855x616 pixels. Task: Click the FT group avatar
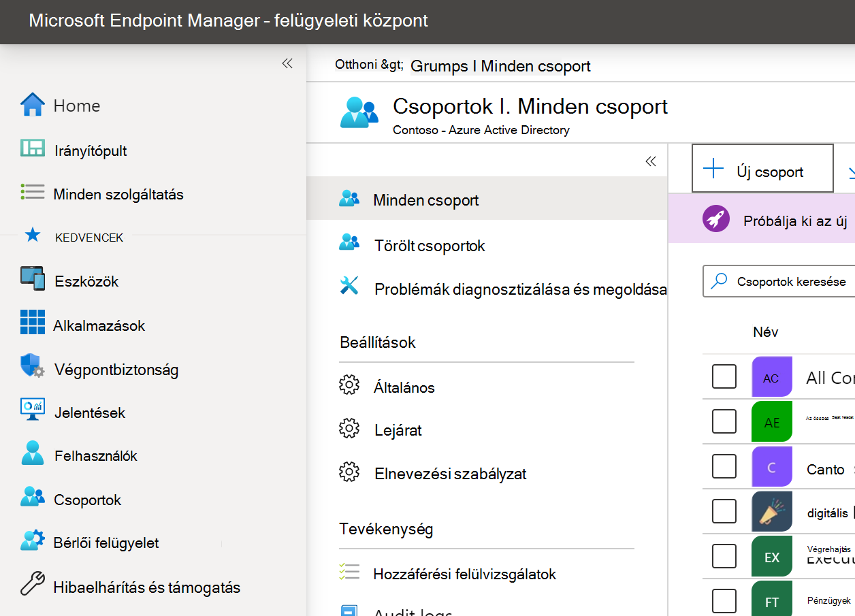772,598
